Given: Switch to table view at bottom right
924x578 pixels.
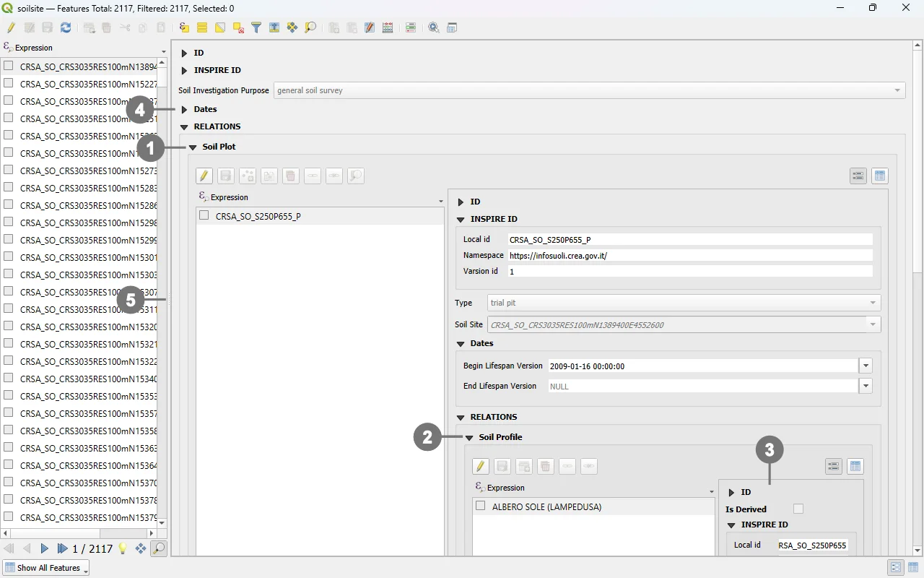Looking at the screenshot, I should click(913, 568).
